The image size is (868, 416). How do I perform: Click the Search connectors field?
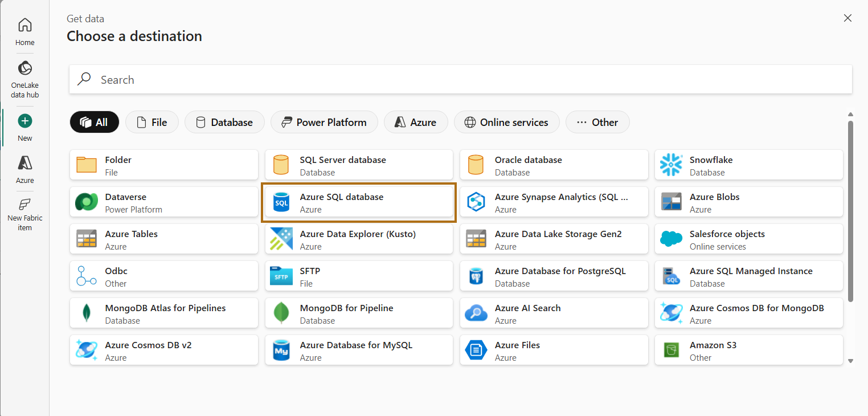tap(461, 79)
